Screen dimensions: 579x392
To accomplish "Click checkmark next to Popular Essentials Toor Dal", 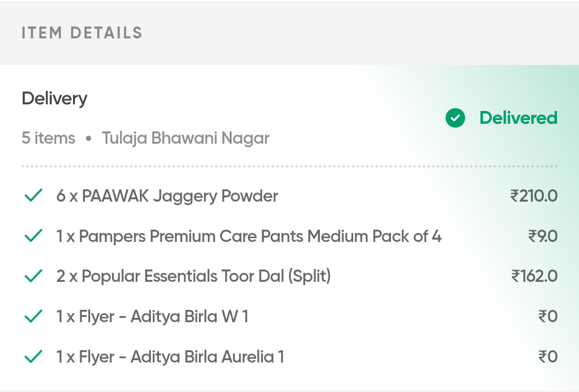I will [x=33, y=276].
